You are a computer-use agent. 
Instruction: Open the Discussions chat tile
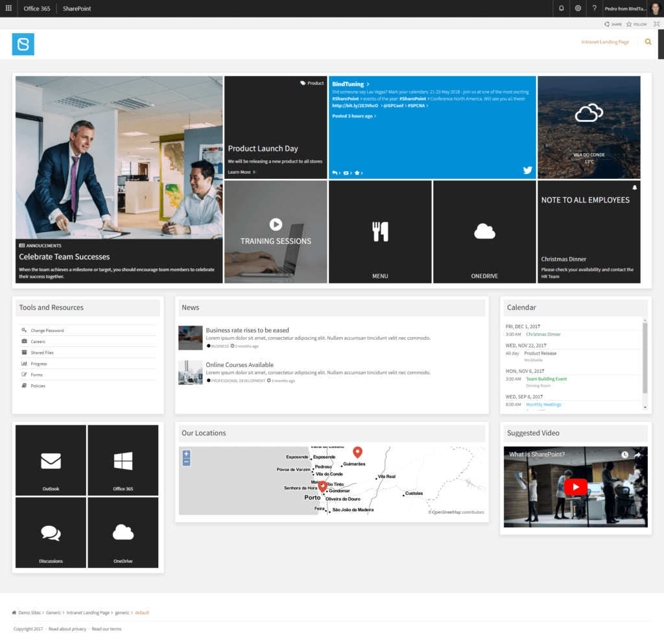[x=51, y=532]
